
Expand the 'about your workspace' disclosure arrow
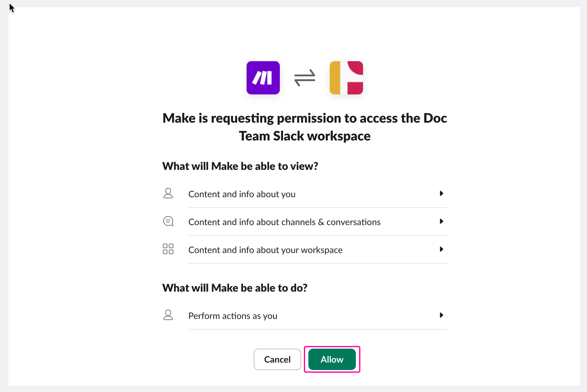tap(441, 249)
